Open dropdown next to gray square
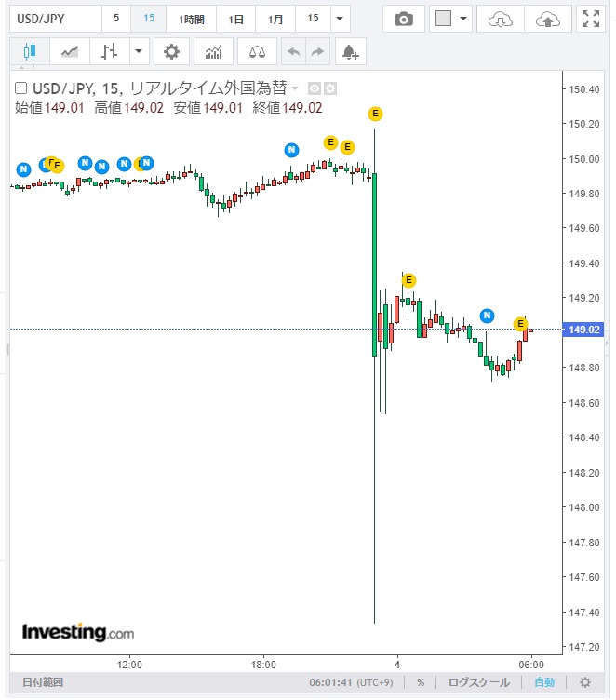The image size is (616, 700). click(463, 19)
